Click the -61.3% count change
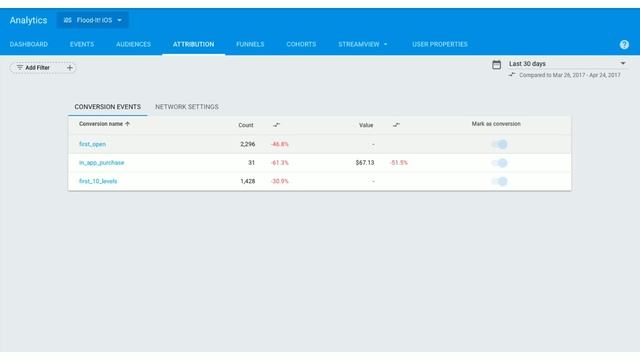The image size is (640, 360). 280,163
